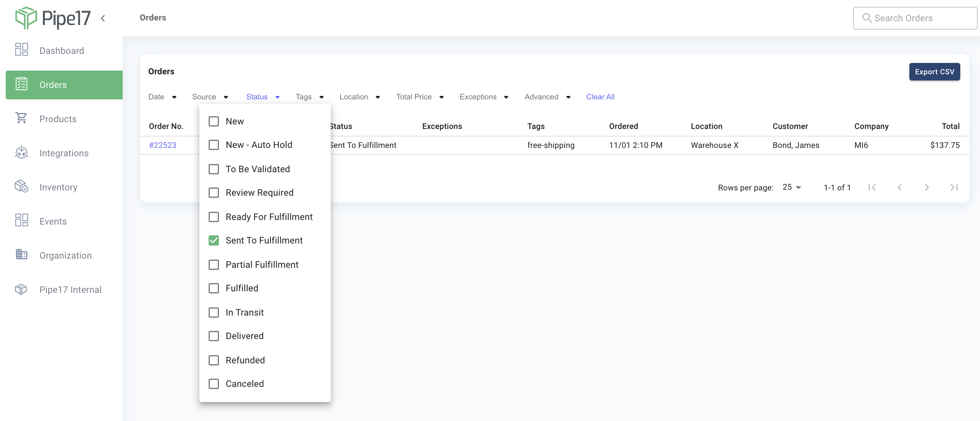Click the free-shipping tag cell

coord(551,145)
